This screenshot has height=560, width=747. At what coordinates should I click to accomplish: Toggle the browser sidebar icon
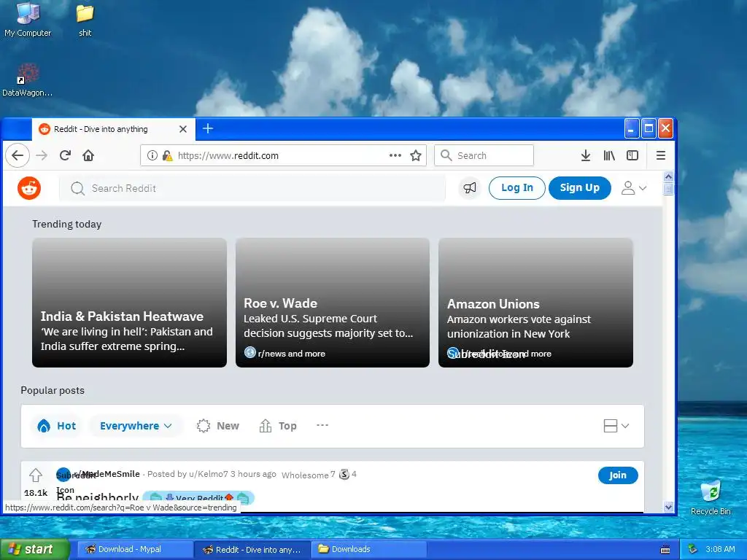[632, 155]
